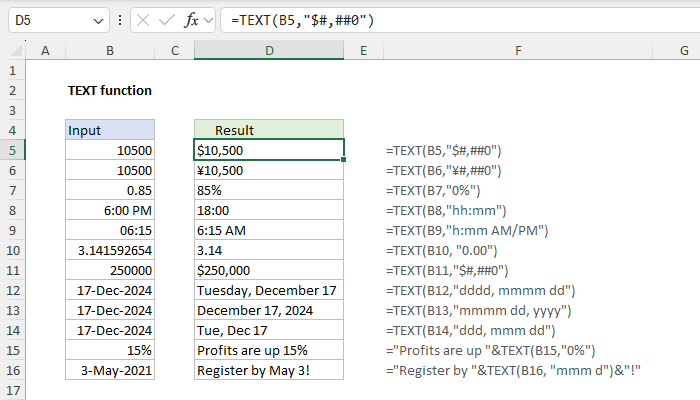Click the 'Input' header cell
The image size is (700, 400).
click(110, 130)
